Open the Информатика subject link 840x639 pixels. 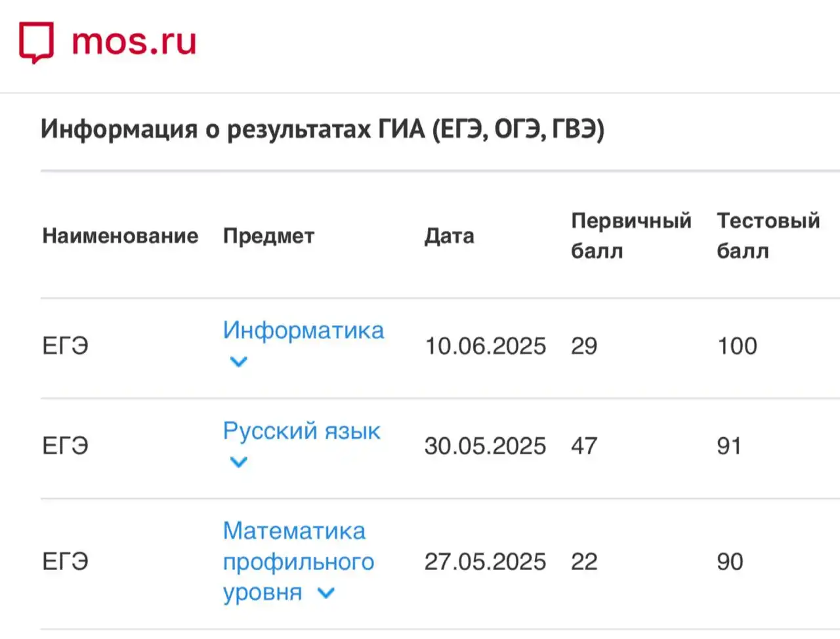304,330
